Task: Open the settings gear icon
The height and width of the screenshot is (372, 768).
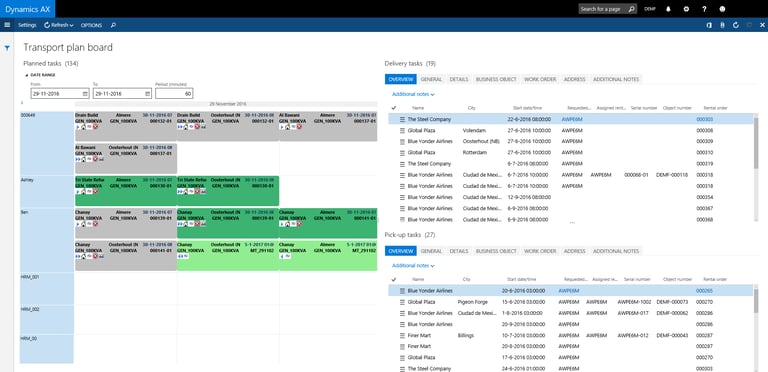Action: [686, 9]
